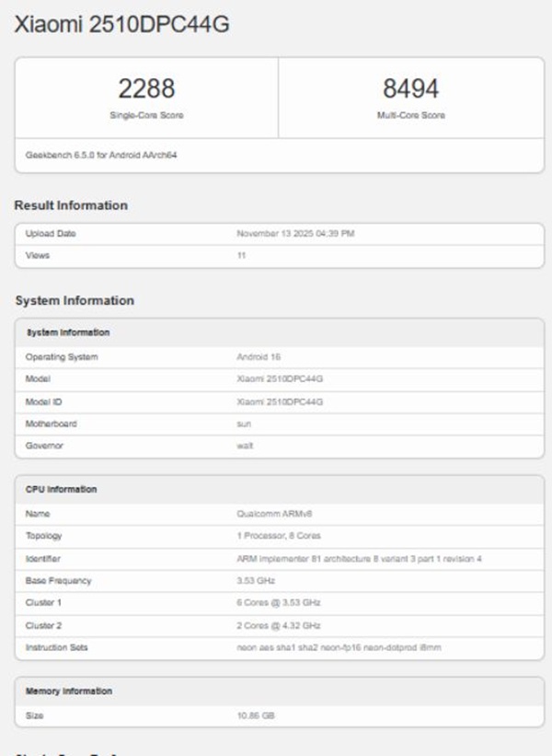Click the Operating System Android 16 value
This screenshot has height=756, width=552.
pos(259,356)
